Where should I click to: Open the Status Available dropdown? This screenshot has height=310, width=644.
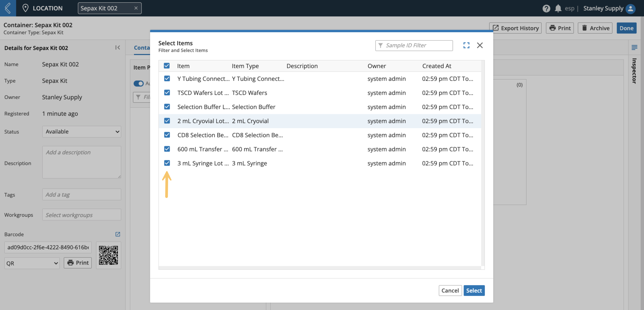(82, 132)
